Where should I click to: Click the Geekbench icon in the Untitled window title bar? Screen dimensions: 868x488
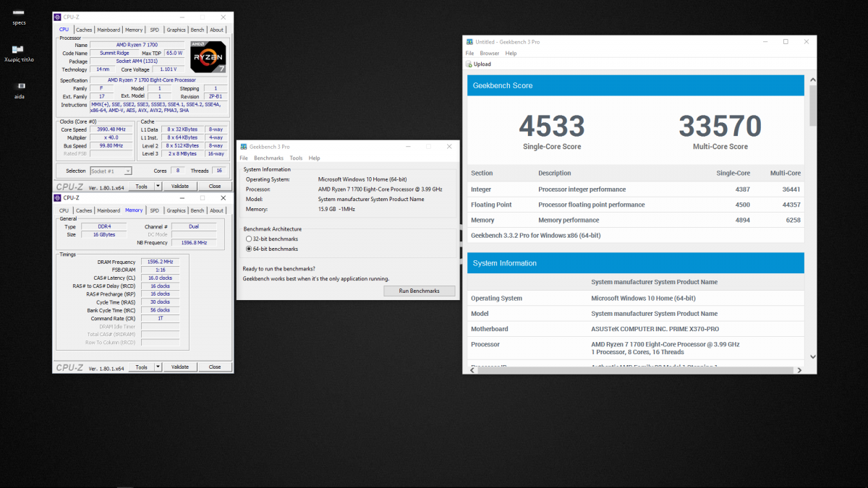click(469, 42)
